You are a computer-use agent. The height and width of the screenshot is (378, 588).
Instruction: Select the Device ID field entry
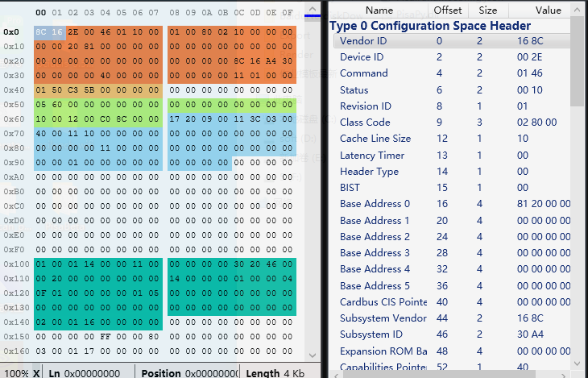pos(362,57)
